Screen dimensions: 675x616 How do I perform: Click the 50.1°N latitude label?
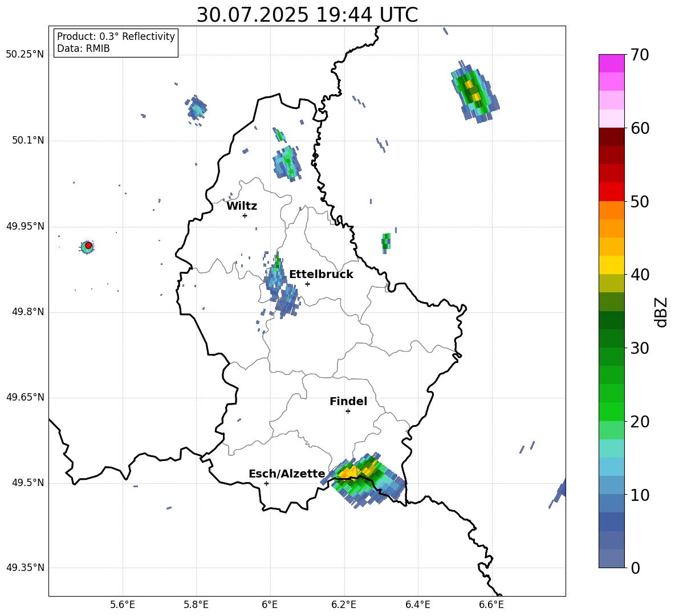28,141
